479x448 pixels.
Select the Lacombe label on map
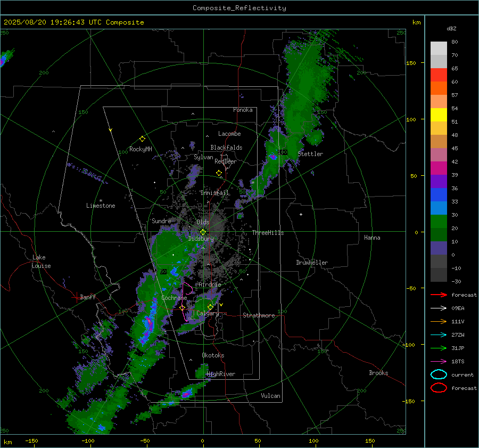229,134
